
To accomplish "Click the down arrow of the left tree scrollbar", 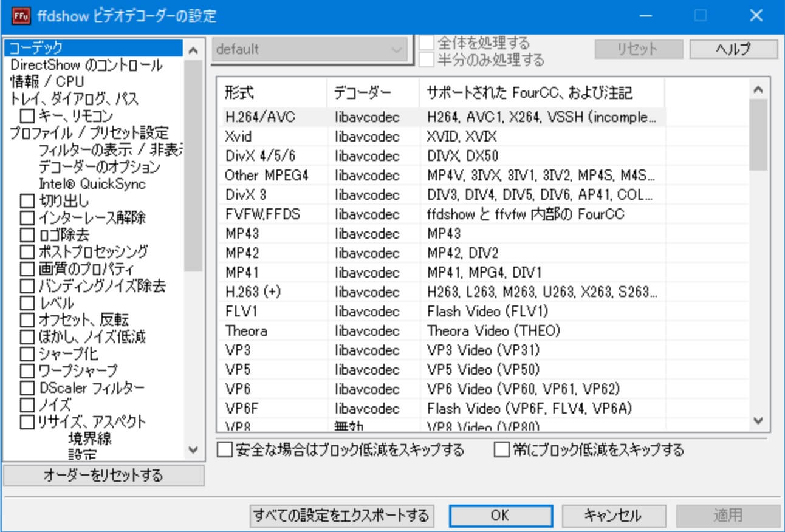I will coord(193,450).
